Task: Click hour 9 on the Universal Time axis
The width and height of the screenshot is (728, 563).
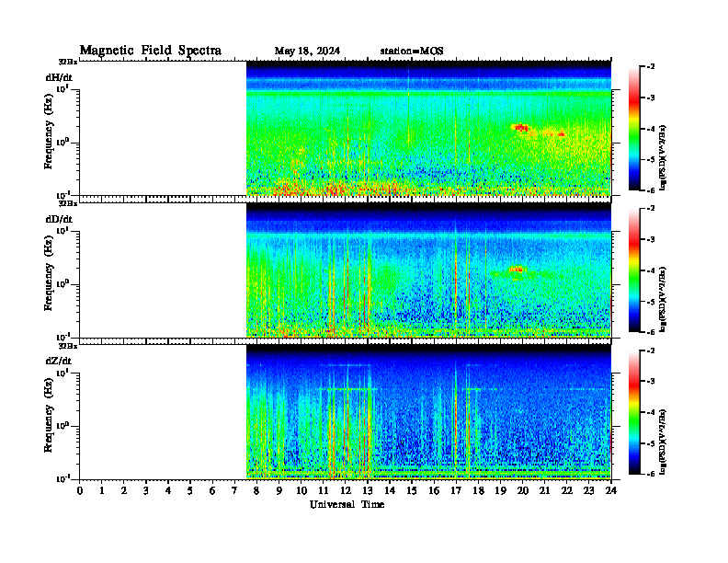Action: point(279,491)
